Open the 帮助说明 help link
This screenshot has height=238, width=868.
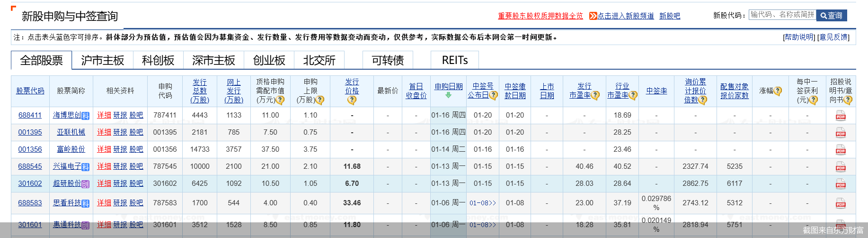click(x=799, y=37)
